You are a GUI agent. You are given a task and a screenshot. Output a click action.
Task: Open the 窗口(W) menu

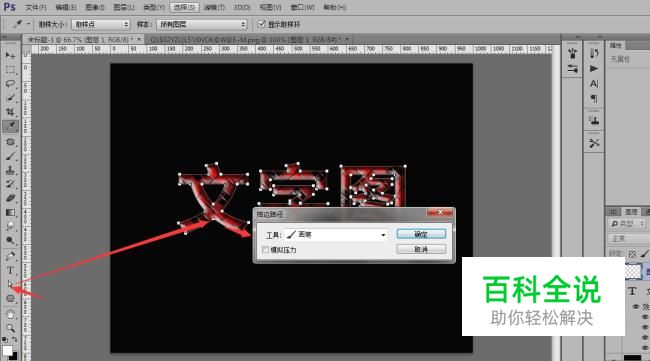click(x=303, y=7)
